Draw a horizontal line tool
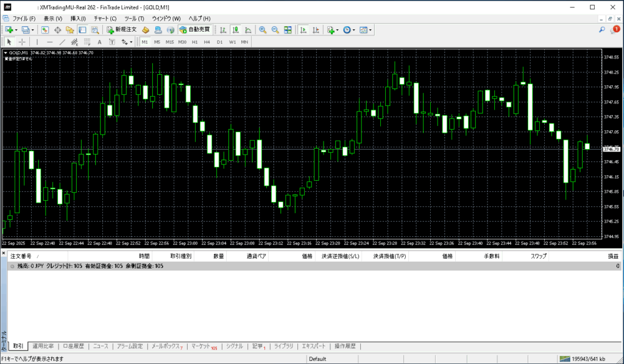The height and width of the screenshot is (364, 624). click(49, 42)
